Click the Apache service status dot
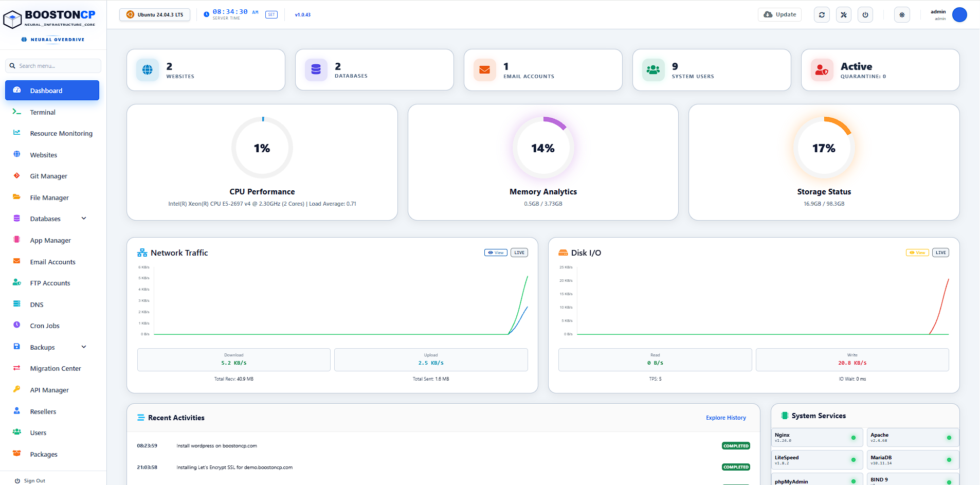Screen dimensions: 980x485 pos(949,438)
